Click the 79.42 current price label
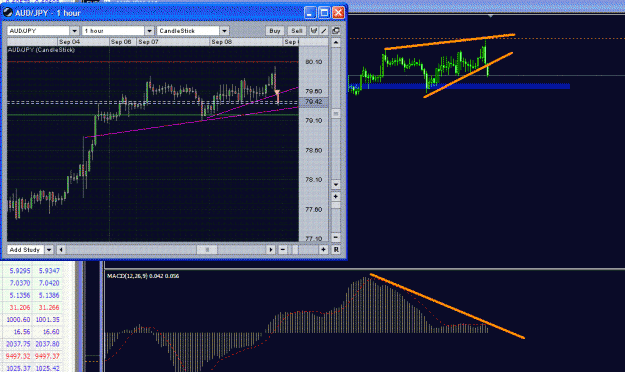This screenshot has width=625, height=372. click(313, 102)
